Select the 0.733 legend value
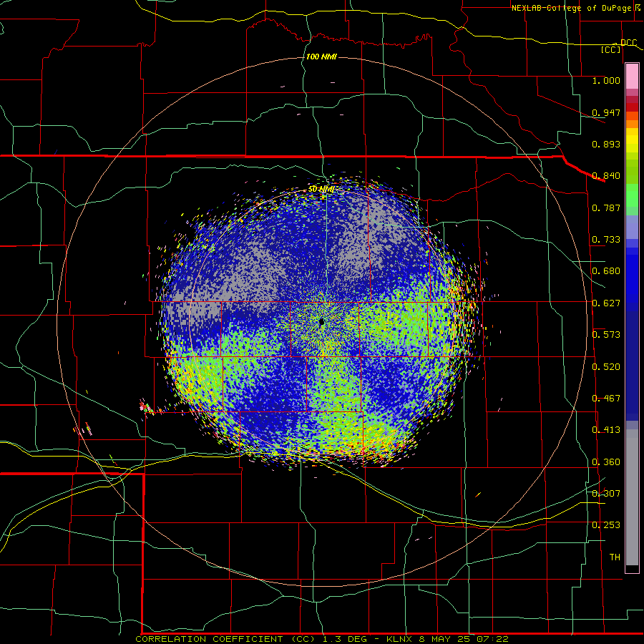The height and width of the screenshot is (644, 644). pyautogui.click(x=606, y=240)
